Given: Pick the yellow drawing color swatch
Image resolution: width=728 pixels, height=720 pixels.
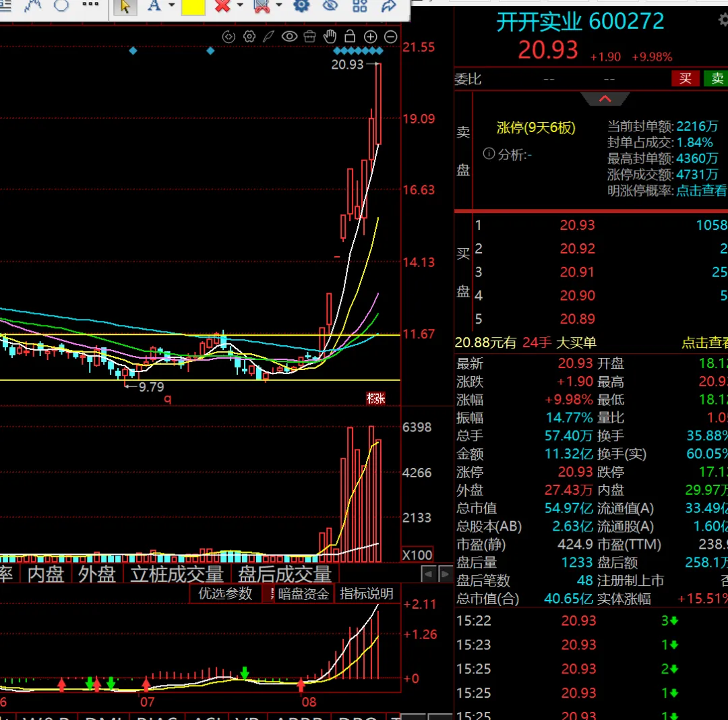Looking at the screenshot, I should (193, 7).
